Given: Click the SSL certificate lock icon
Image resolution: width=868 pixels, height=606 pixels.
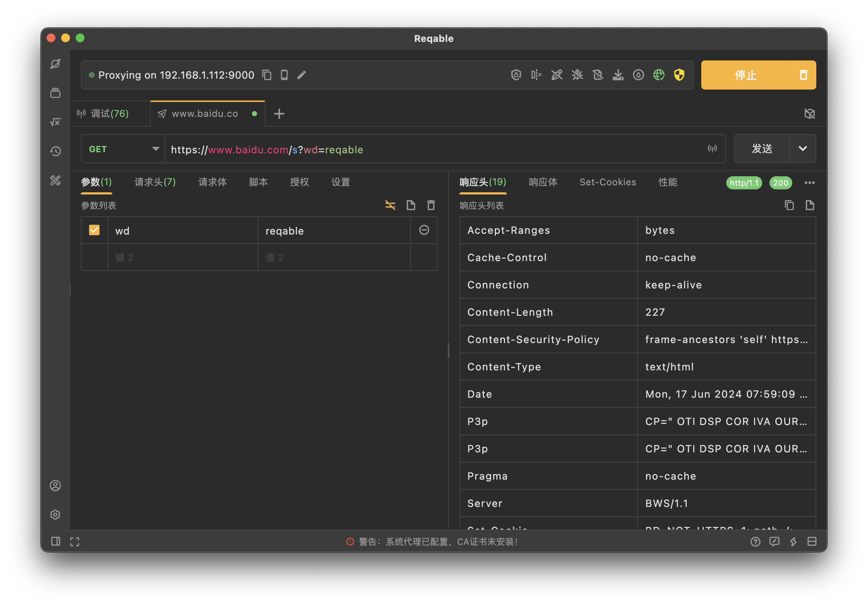Looking at the screenshot, I should tap(516, 75).
